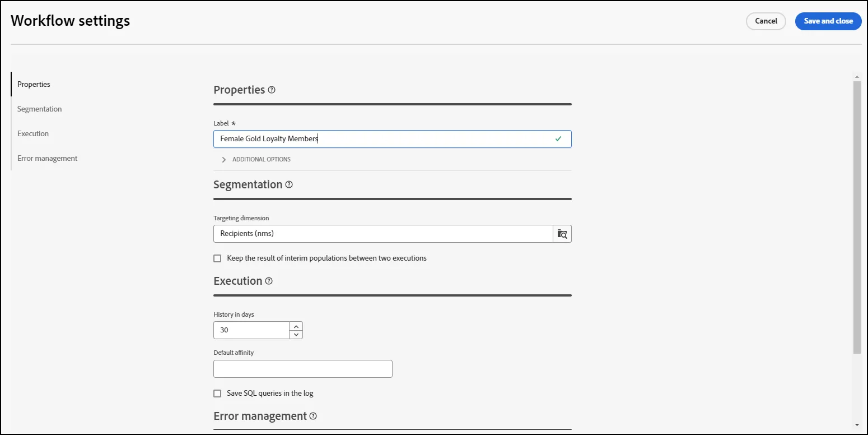Click help icon beside Error management heading
868x435 pixels.
[x=313, y=416]
